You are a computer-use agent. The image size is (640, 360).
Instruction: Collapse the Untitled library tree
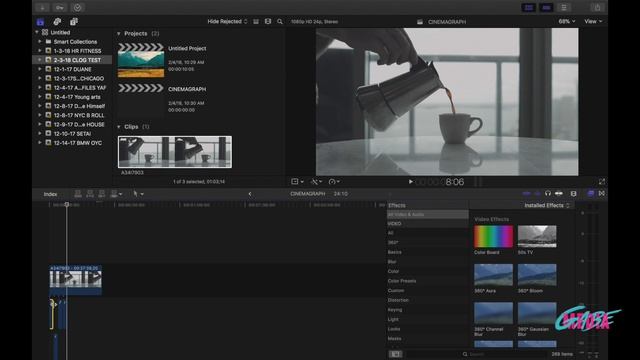37,32
